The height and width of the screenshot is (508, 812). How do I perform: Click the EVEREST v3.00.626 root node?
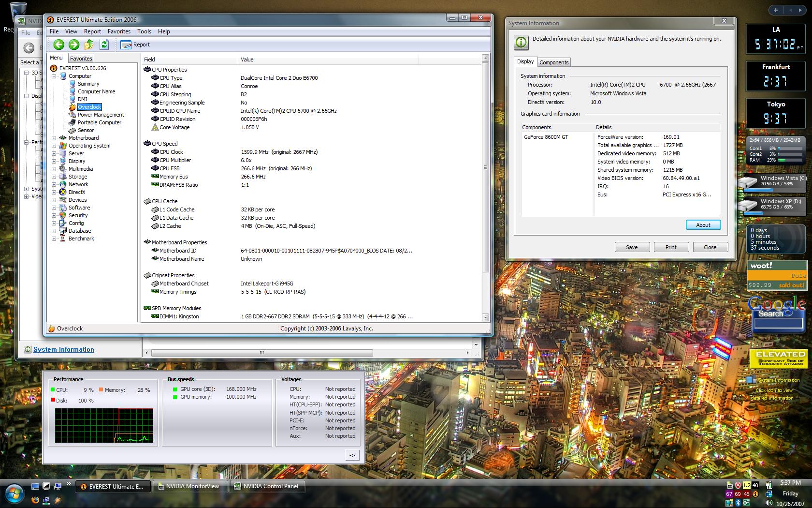click(x=83, y=68)
